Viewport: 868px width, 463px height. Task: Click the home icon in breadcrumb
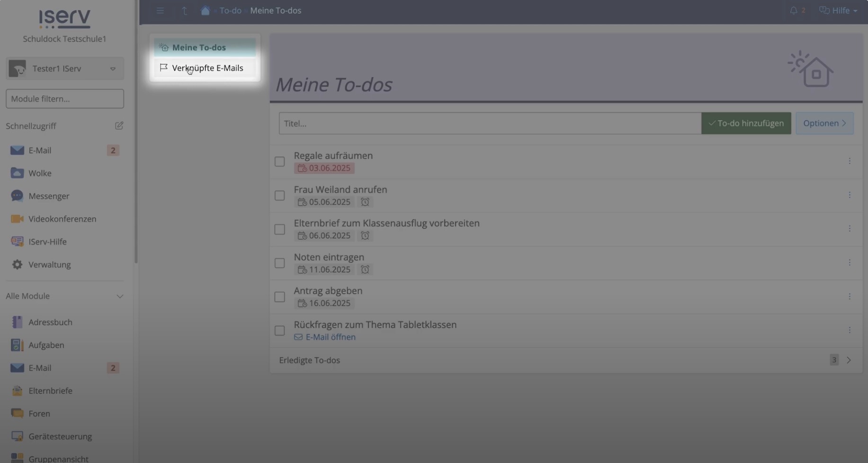[x=205, y=10]
